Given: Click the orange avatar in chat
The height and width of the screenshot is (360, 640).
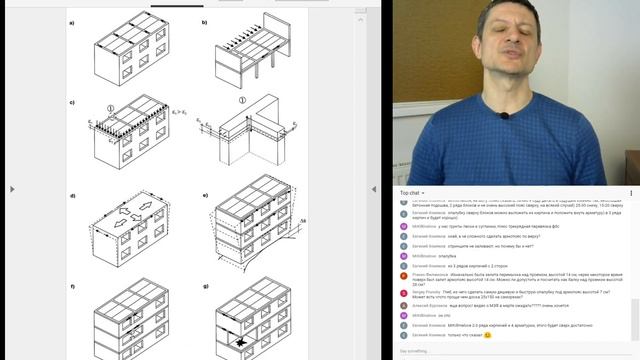Looking at the screenshot, I should click(404, 276).
